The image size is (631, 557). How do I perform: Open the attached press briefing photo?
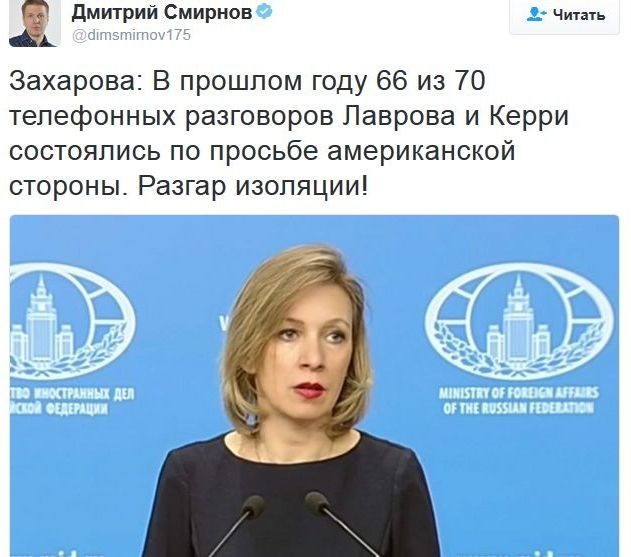click(x=314, y=386)
